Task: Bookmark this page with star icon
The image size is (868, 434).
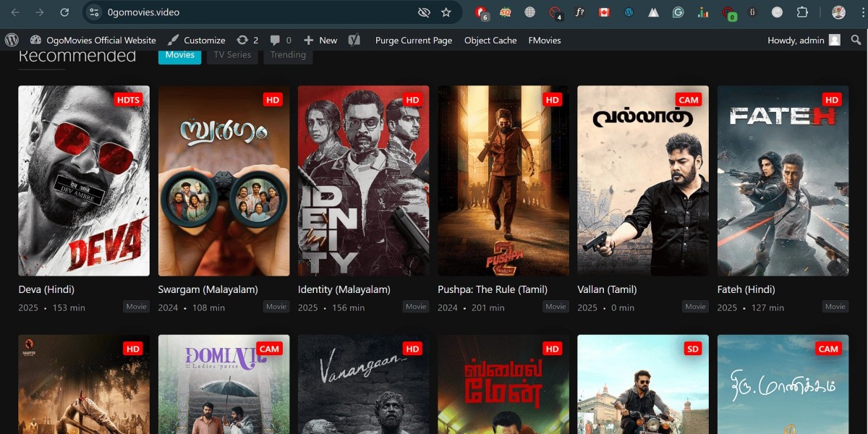Action: tap(446, 12)
